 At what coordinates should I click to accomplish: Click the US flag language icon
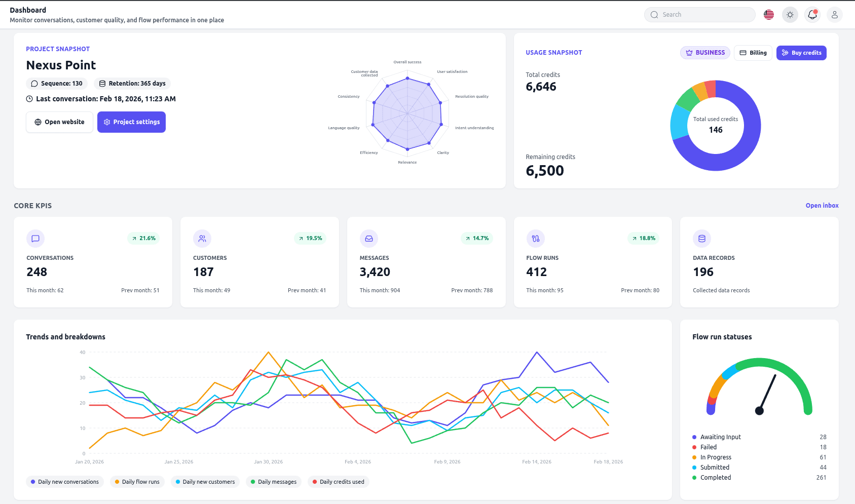click(768, 15)
